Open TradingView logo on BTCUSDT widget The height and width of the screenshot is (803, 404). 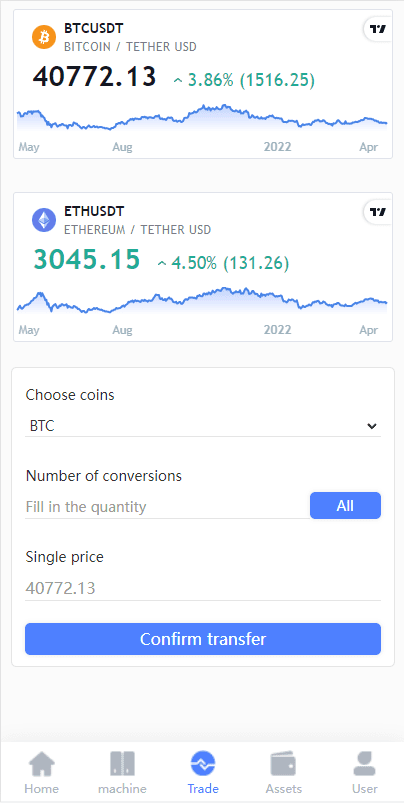[378, 29]
